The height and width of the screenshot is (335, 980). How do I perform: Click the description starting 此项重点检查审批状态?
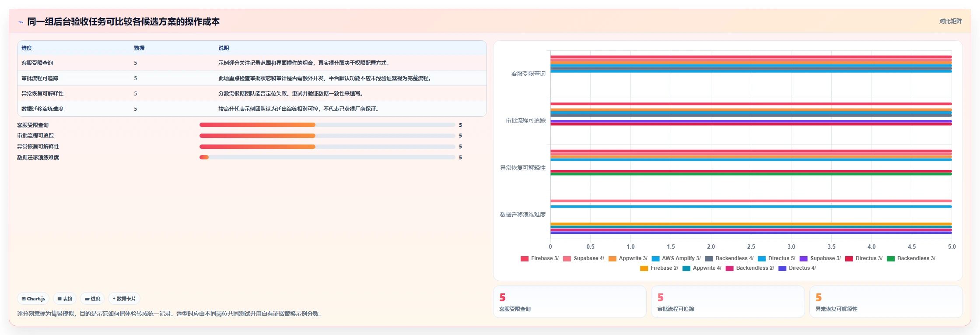click(325, 78)
